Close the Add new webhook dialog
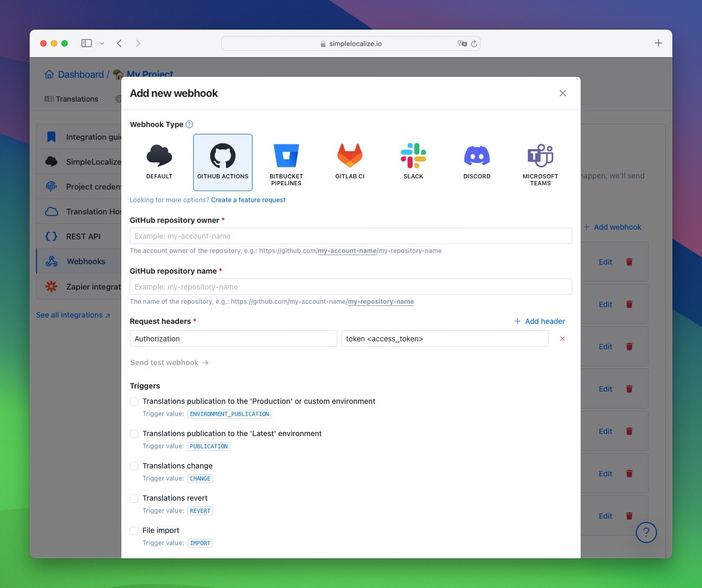Screen dimensions: 702x588 click(x=563, y=93)
